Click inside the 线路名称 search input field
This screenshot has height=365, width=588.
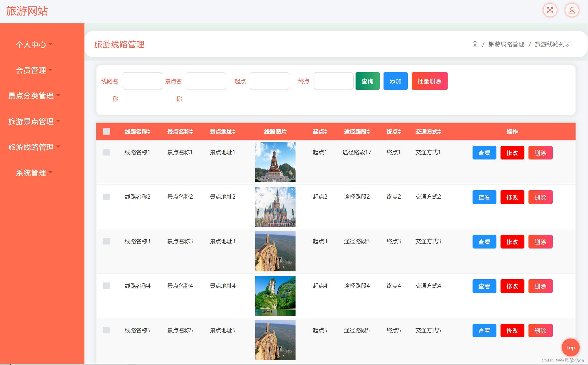click(142, 81)
